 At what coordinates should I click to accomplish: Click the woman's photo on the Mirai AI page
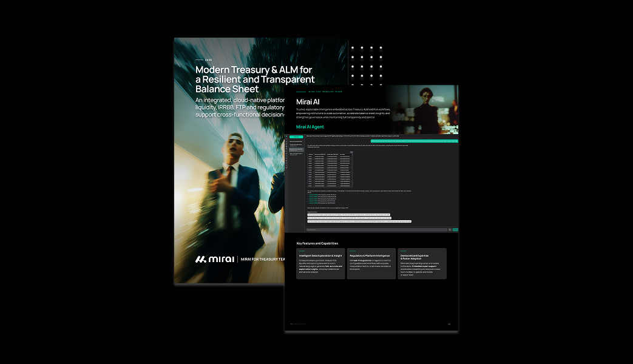click(x=421, y=109)
